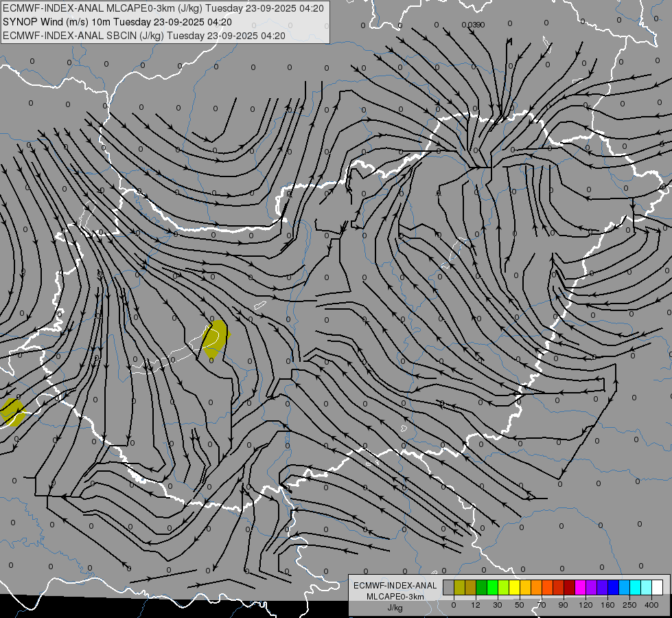Pick the magenta swatch in the color scale
672x618 pixels.
coord(581,587)
